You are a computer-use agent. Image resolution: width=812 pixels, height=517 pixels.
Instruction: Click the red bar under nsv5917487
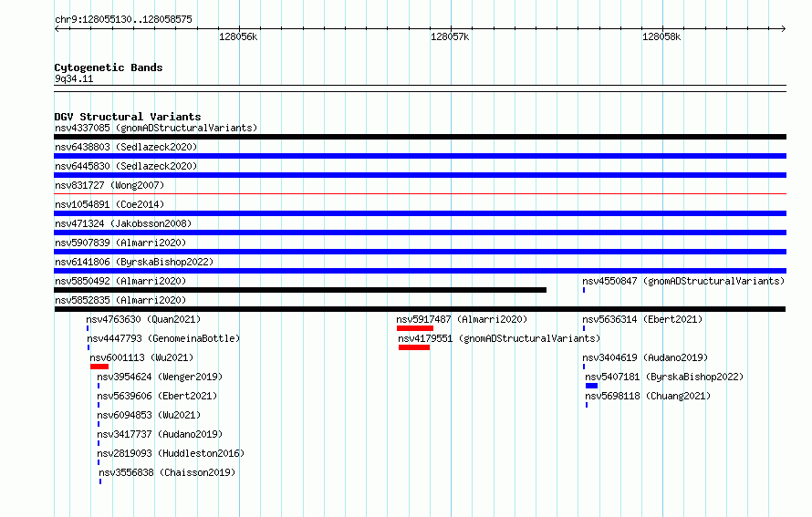point(415,328)
